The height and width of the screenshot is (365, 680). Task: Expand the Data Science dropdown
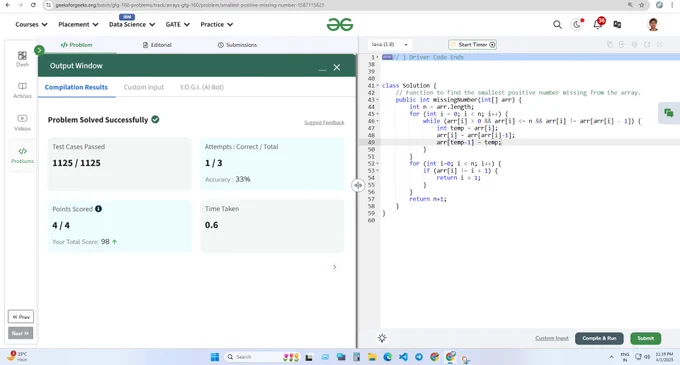pos(132,25)
